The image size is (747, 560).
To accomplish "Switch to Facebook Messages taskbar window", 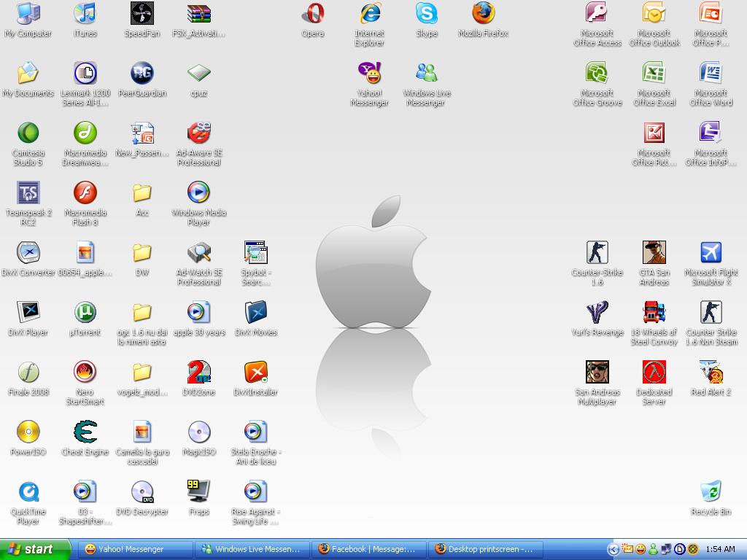I will pyautogui.click(x=368, y=550).
